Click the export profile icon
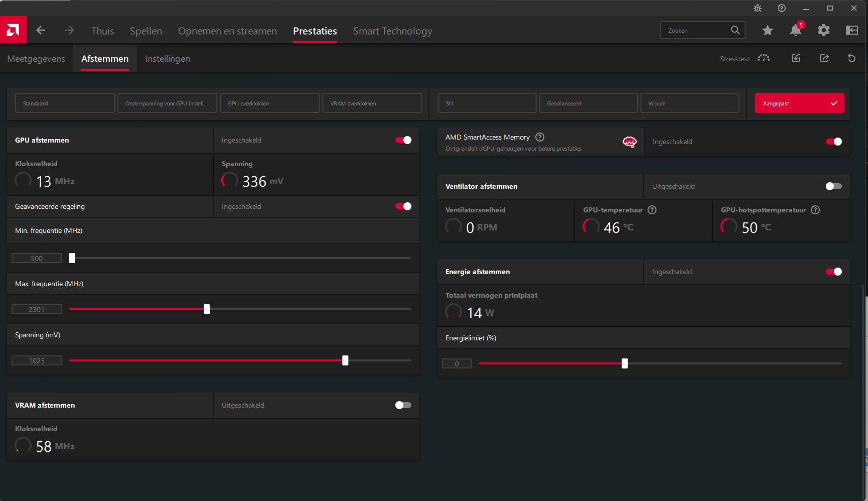The height and width of the screenshot is (501, 868). click(x=824, y=58)
